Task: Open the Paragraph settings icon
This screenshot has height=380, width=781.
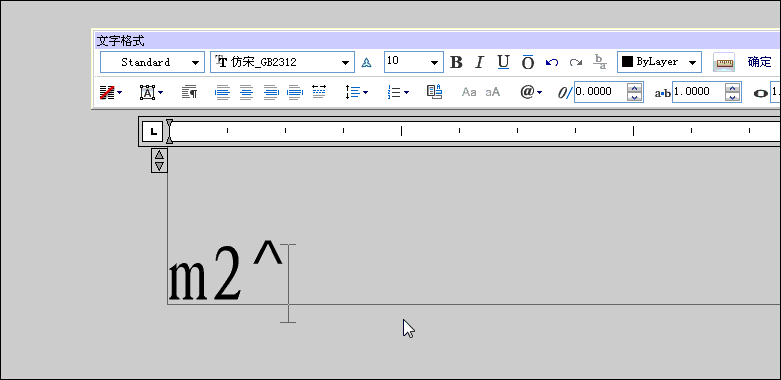Action: click(x=189, y=92)
